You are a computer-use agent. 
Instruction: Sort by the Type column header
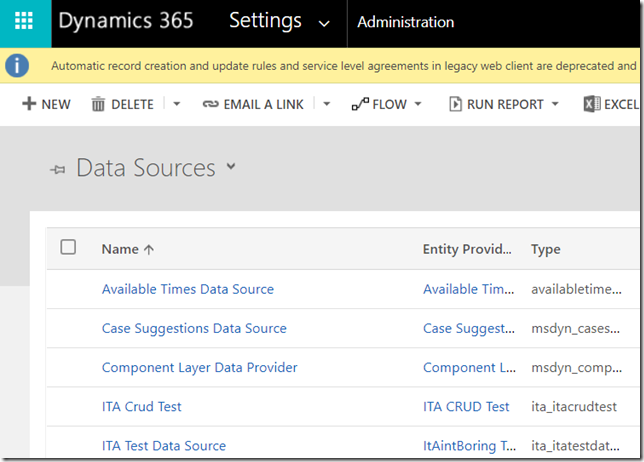pos(545,250)
